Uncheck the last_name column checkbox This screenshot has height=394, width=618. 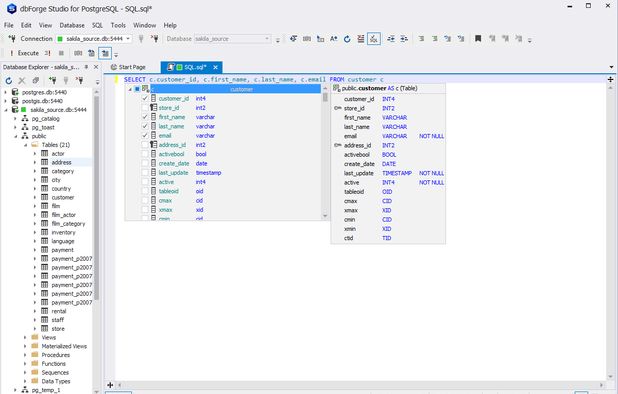coord(145,126)
